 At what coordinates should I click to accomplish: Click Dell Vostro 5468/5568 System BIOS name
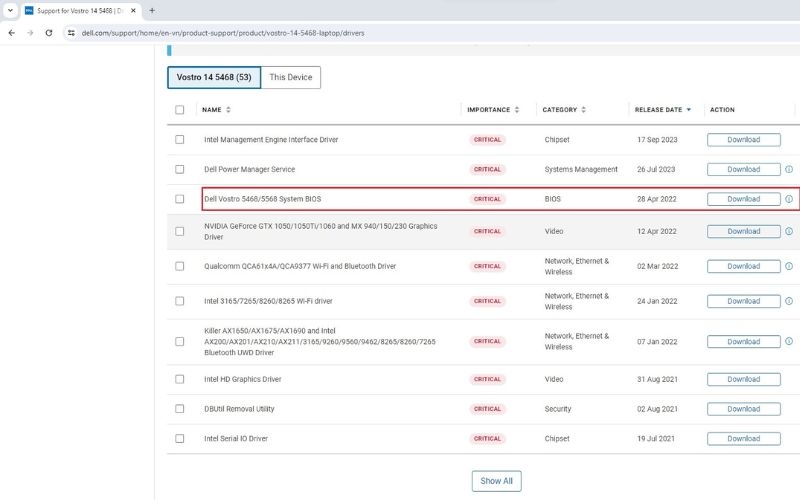tap(262, 199)
